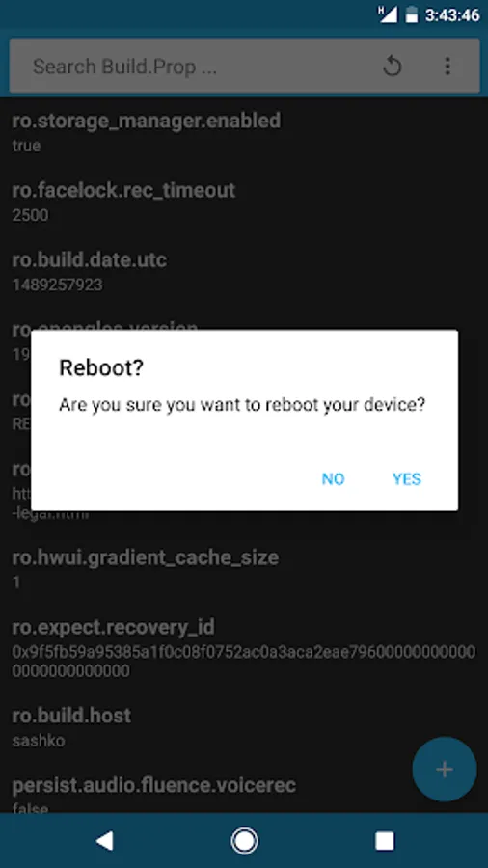Image resolution: width=488 pixels, height=868 pixels.
Task: Confirm reboot with YES
Action: point(407,478)
